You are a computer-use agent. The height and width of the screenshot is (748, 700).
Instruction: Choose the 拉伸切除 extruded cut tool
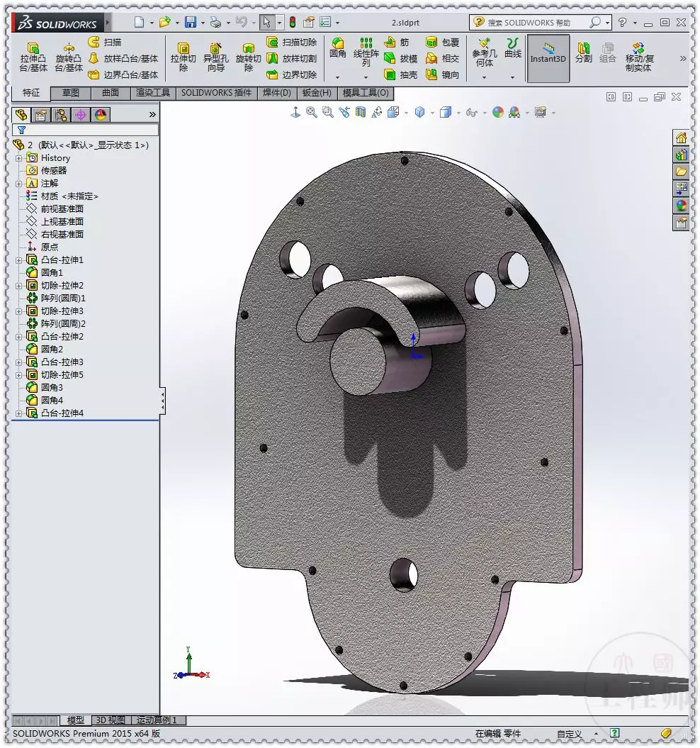coord(184,57)
